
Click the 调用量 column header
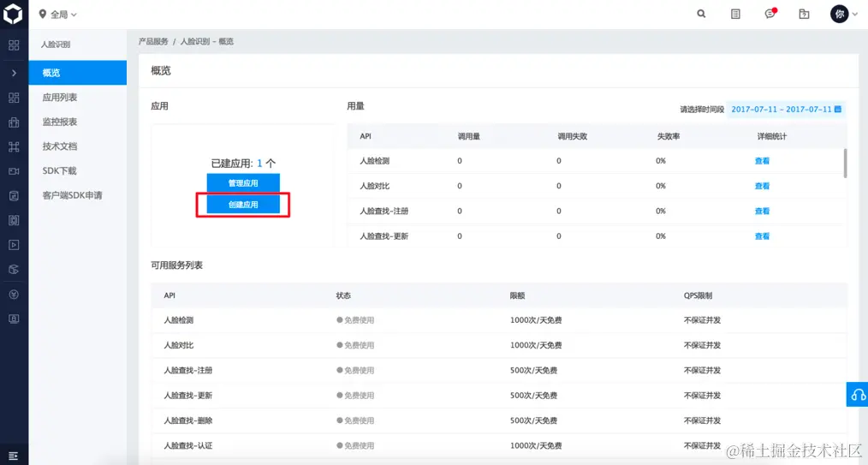[x=468, y=136]
